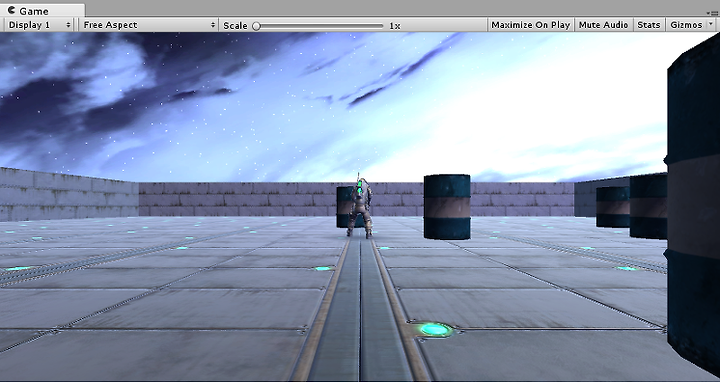Open the Gizmos dropdown arrow

click(711, 25)
